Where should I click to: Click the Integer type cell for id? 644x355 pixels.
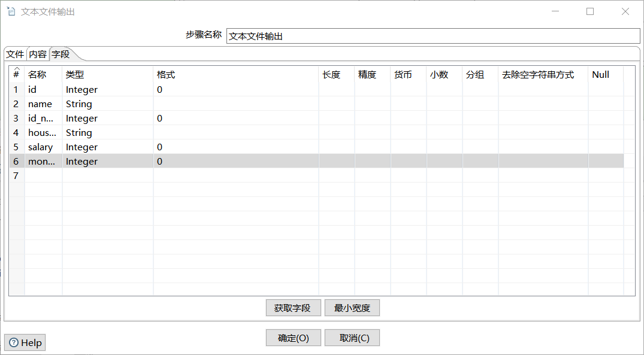coord(108,89)
